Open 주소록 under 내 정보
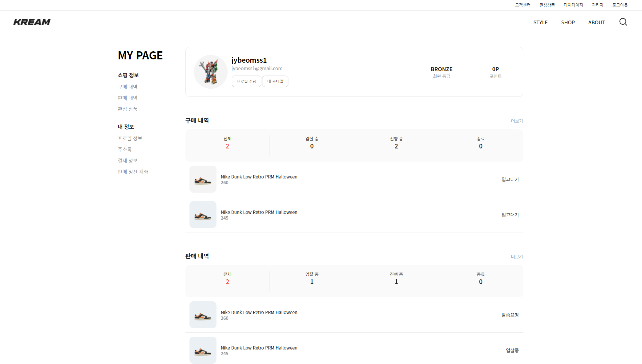The height and width of the screenshot is (364, 642). click(124, 149)
